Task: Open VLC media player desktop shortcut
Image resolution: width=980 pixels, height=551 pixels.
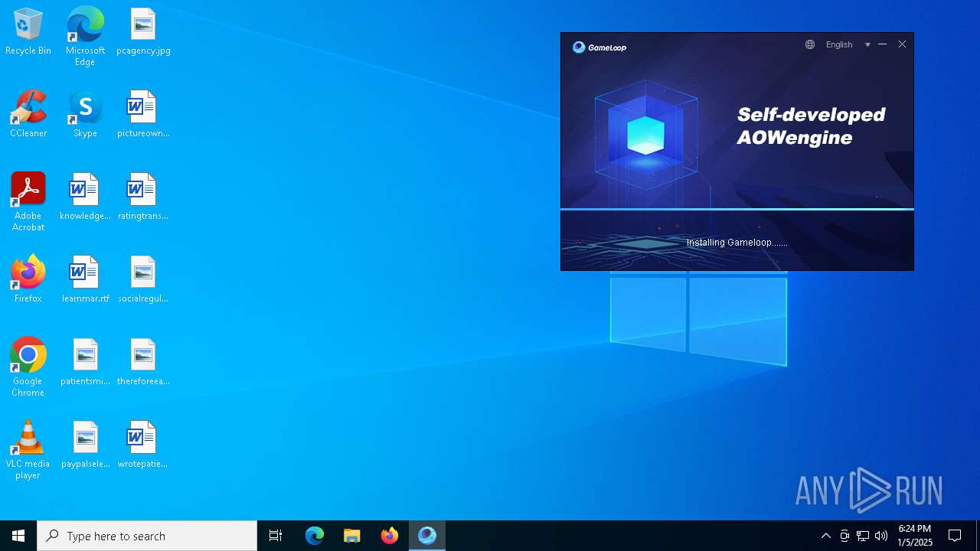Action: point(28,450)
